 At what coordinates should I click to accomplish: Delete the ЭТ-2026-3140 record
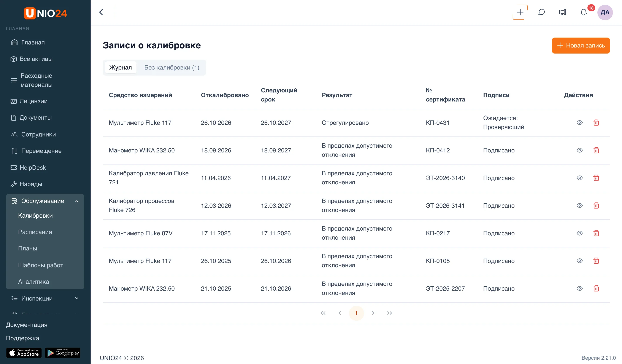click(596, 178)
